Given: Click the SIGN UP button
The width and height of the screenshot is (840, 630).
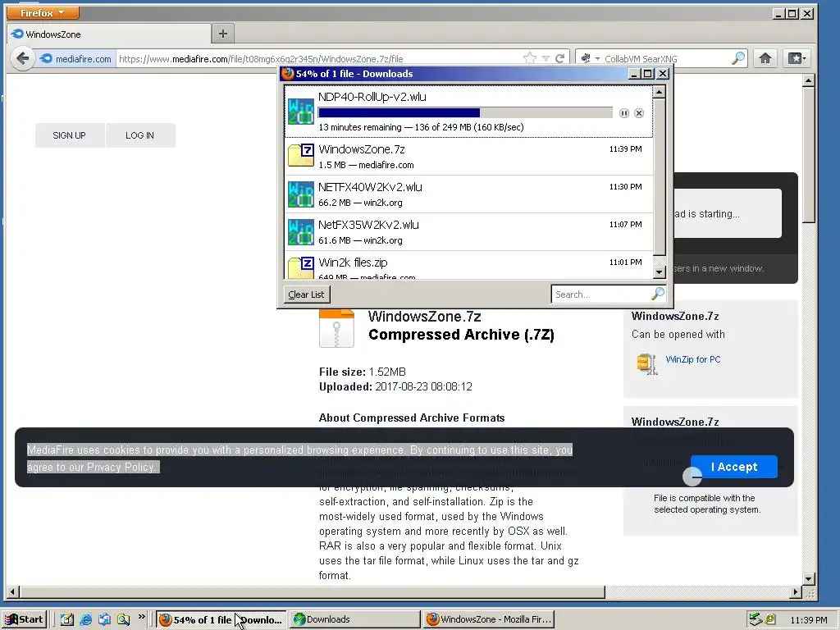Looking at the screenshot, I should pyautogui.click(x=70, y=135).
